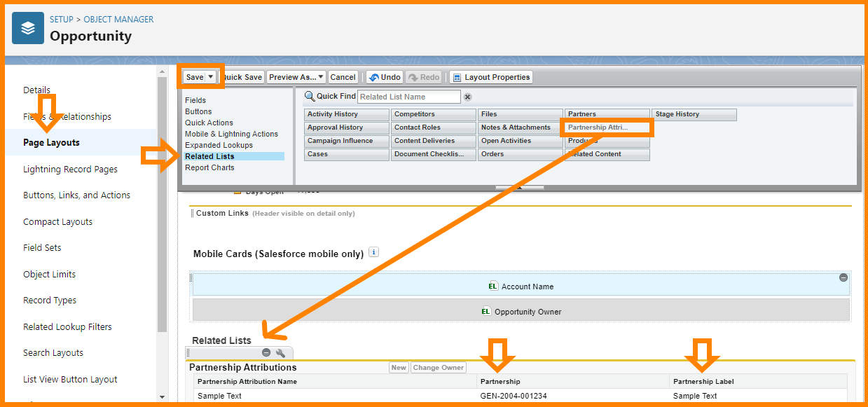Open the Save dropdown arrow
The width and height of the screenshot is (868, 407).
click(x=210, y=77)
